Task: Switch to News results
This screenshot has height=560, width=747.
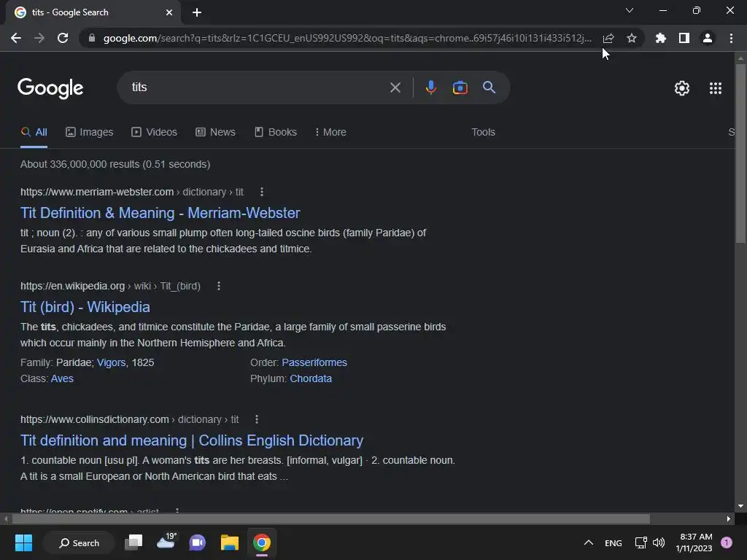Action: 215,132
